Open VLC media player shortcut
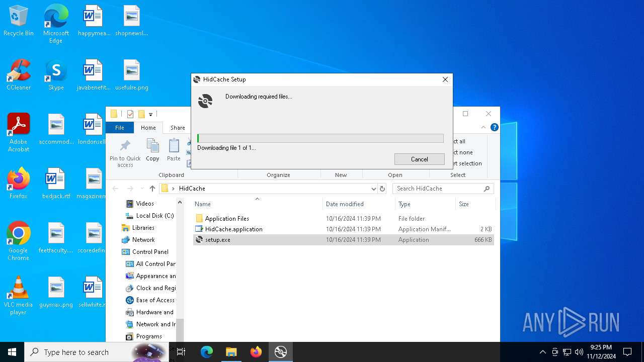Image resolution: width=644 pixels, height=362 pixels. coord(19,295)
